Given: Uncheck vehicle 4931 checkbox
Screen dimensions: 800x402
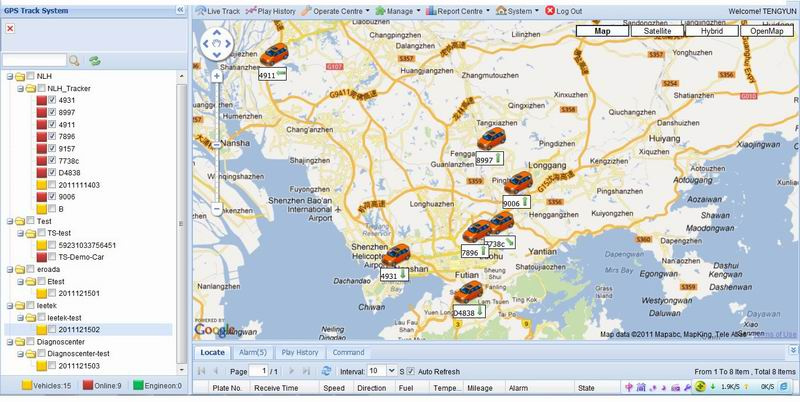Looking at the screenshot, I should pyautogui.click(x=52, y=100).
